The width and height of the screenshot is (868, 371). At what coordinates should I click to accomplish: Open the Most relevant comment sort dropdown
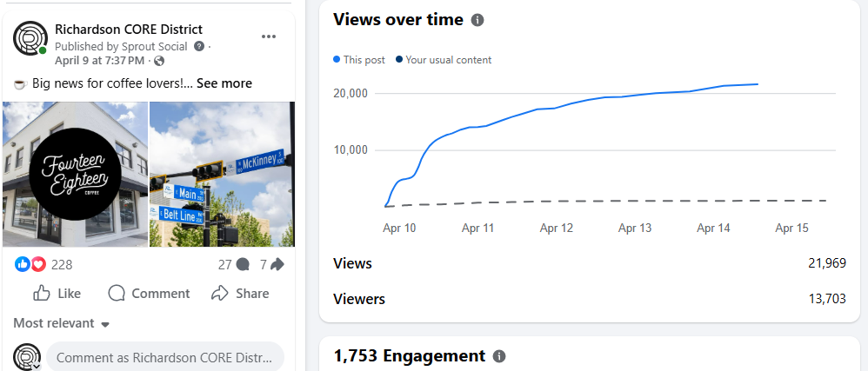click(62, 323)
